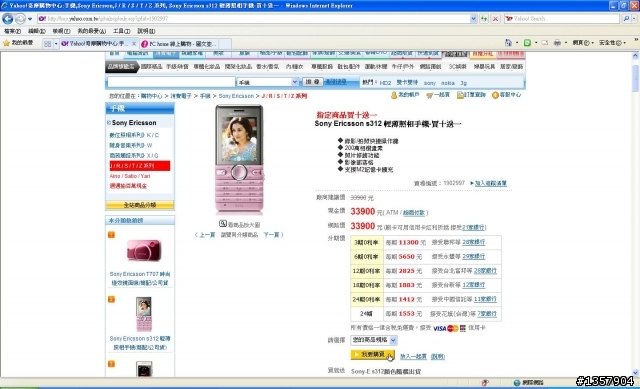The width and height of the screenshot is (640, 389).
Task: Click the magnifier search button in toolbar
Action: click(x=626, y=19)
